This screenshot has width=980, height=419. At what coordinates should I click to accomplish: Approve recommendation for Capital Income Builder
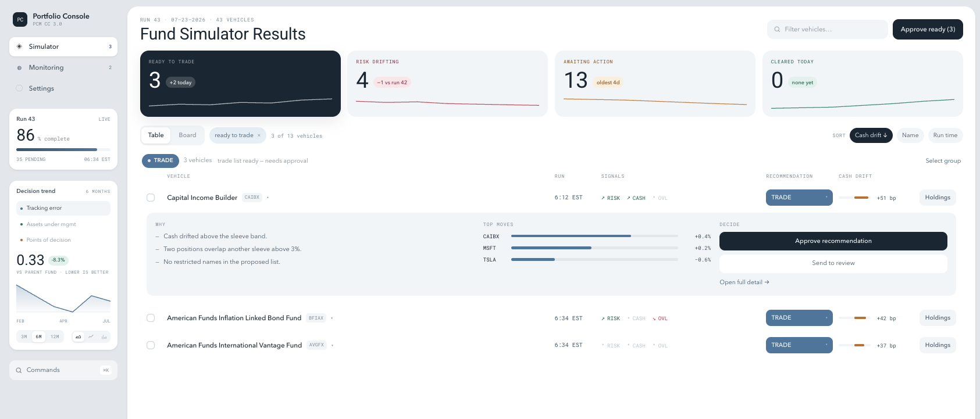pos(833,241)
